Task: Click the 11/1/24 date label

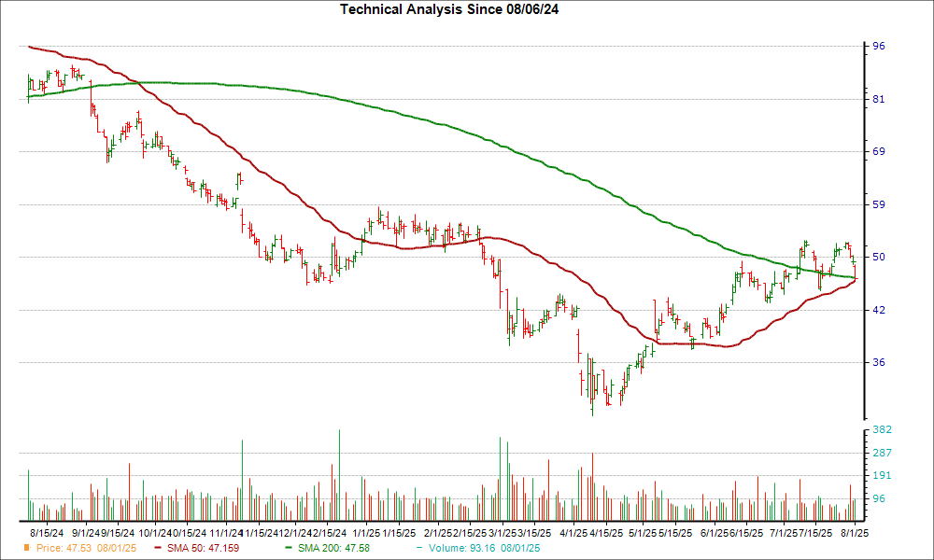Action: coord(226,533)
